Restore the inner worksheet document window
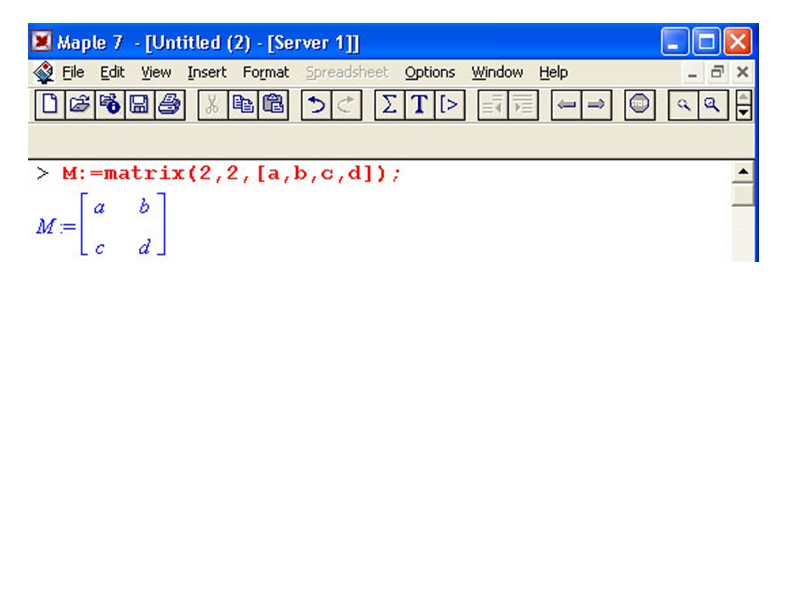 coord(717,72)
